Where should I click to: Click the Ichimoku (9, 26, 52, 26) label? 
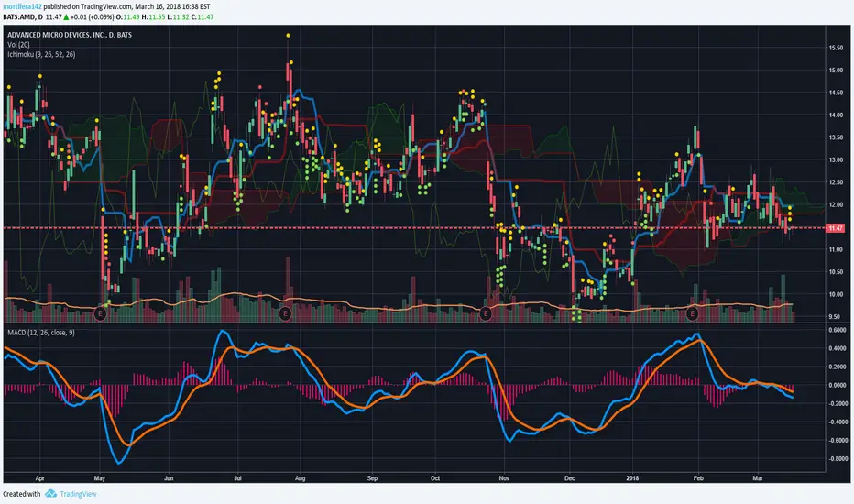pyautogui.click(x=41, y=54)
